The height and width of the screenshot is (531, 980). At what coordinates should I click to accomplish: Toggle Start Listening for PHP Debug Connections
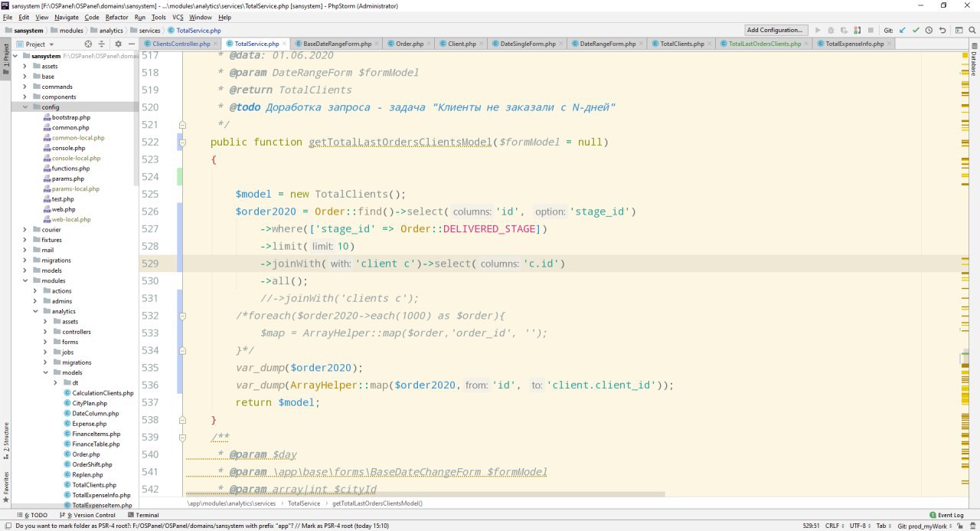tap(857, 30)
